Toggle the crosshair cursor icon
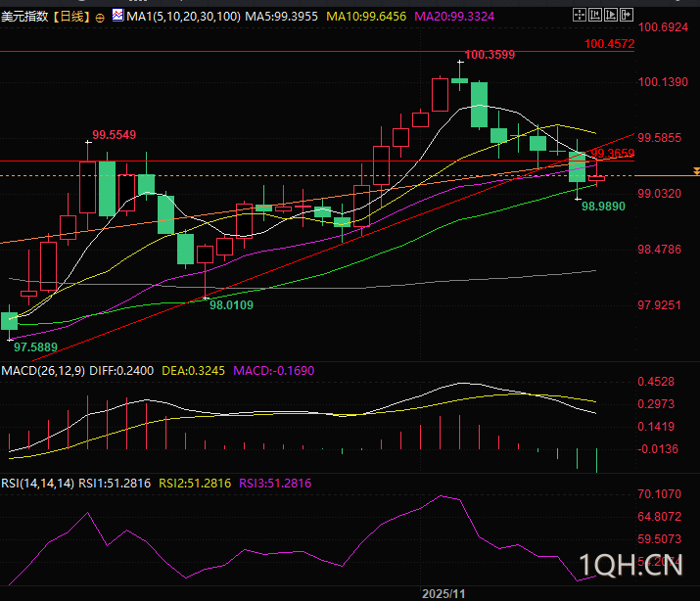This screenshot has height=601, width=700. pyautogui.click(x=579, y=15)
